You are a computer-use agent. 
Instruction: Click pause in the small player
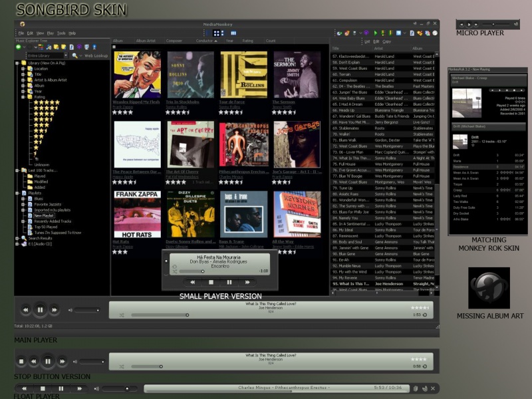(x=229, y=282)
